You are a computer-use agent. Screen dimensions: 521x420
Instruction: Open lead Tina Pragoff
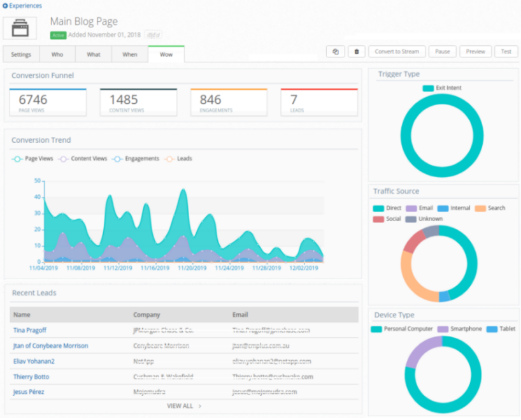coord(29,330)
